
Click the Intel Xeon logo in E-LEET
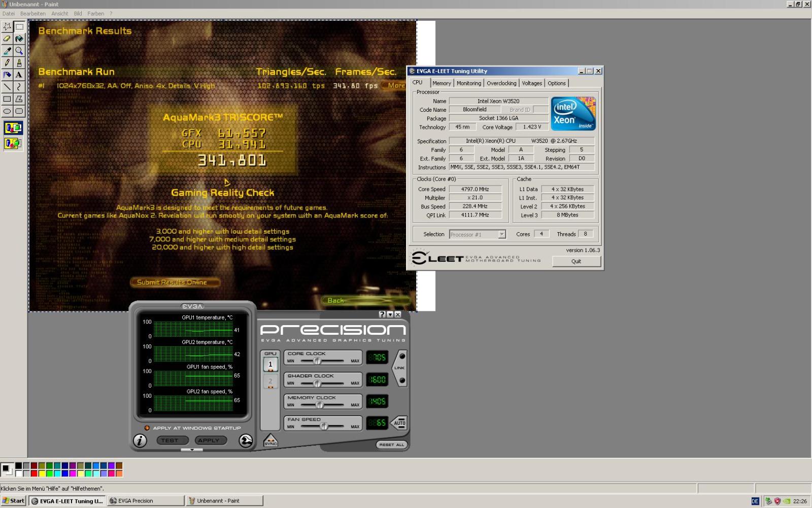tap(573, 114)
